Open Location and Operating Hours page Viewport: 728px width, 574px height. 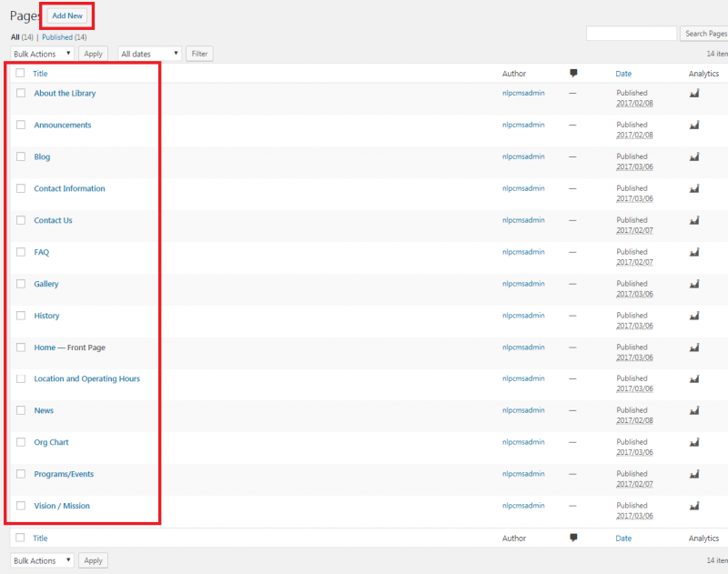click(86, 378)
